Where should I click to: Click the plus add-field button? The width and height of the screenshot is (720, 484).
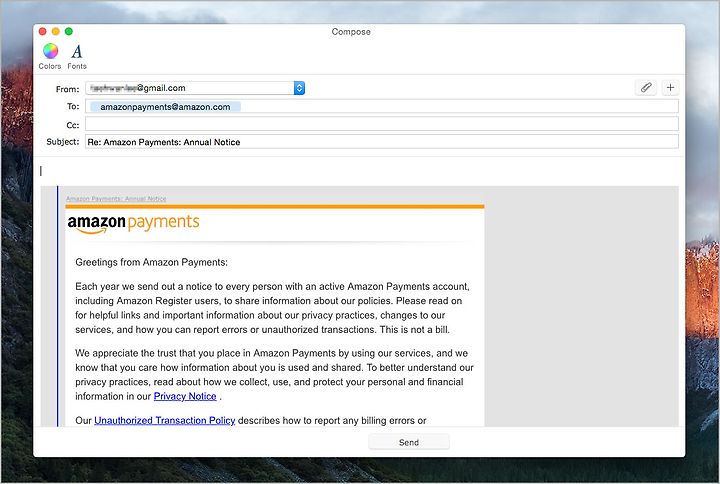point(670,87)
